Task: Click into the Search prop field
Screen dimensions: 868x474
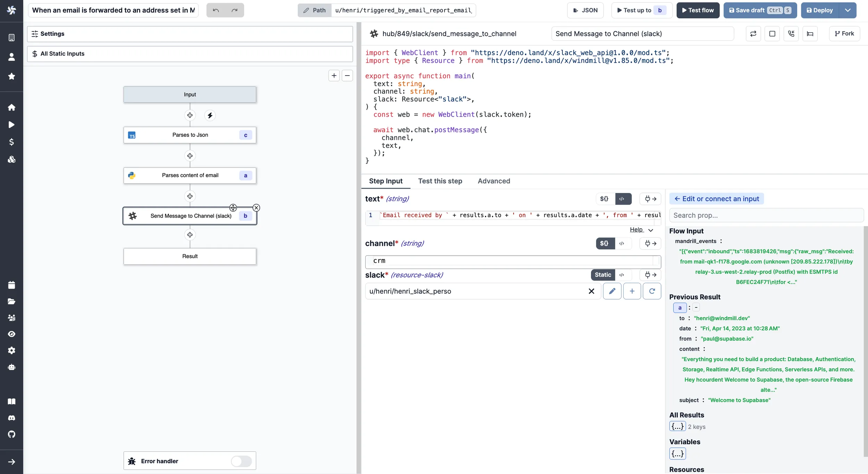Action: [x=766, y=215]
